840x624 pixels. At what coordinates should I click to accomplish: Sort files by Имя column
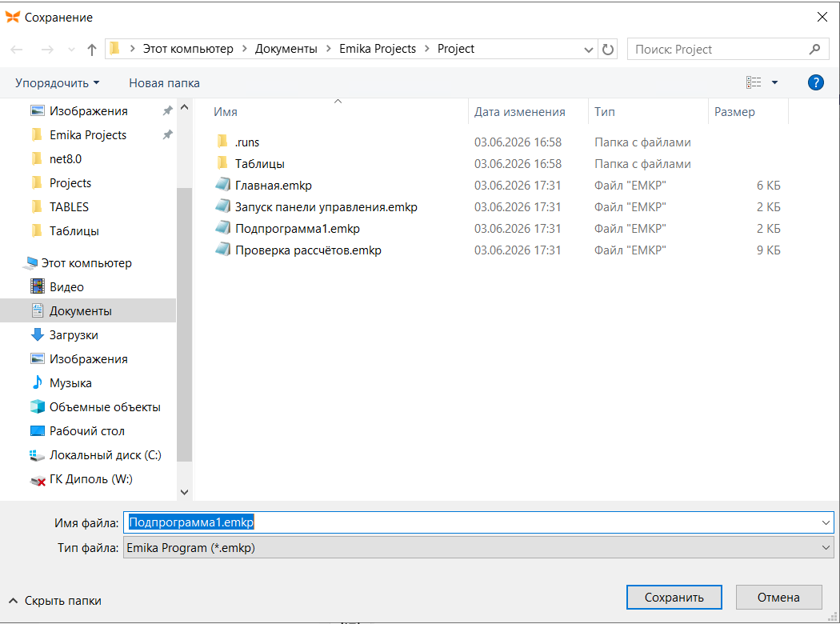pyautogui.click(x=225, y=112)
